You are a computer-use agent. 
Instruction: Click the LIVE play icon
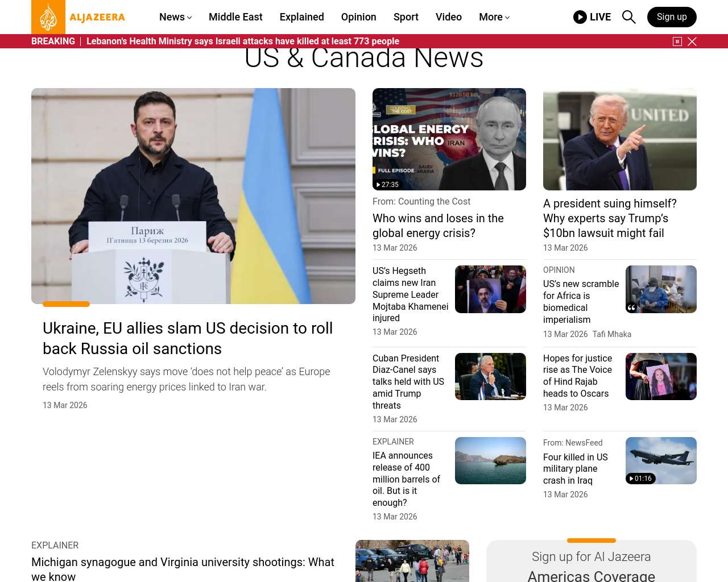tap(580, 17)
